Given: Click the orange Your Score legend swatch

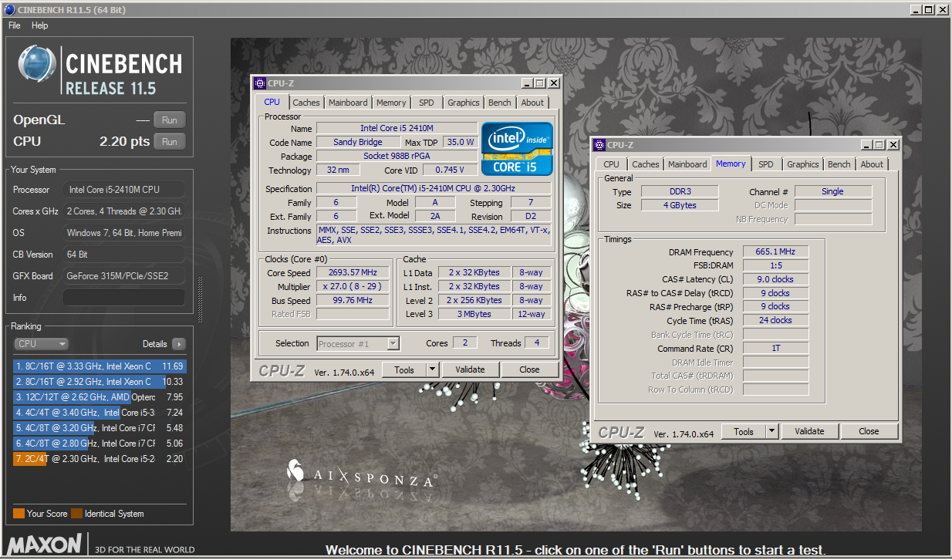Looking at the screenshot, I should point(19,513).
